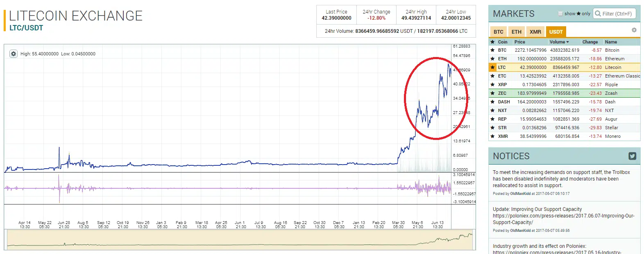Select the Stellar market name
The image size is (644, 254).
612,128
